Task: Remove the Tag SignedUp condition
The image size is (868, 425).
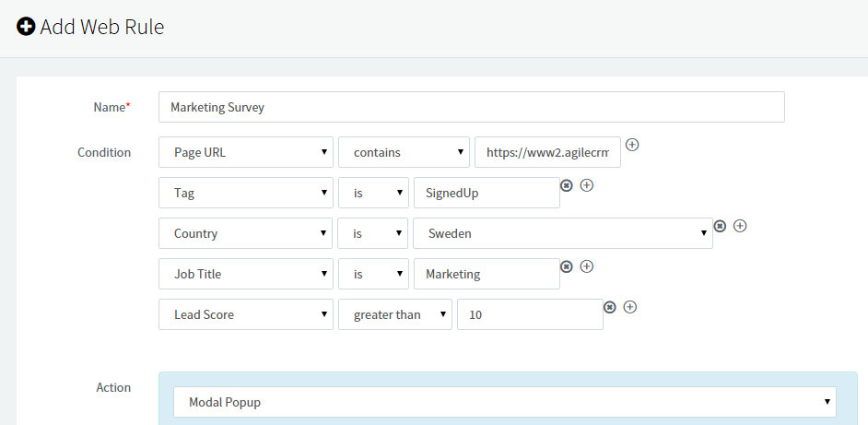Action: point(567,185)
